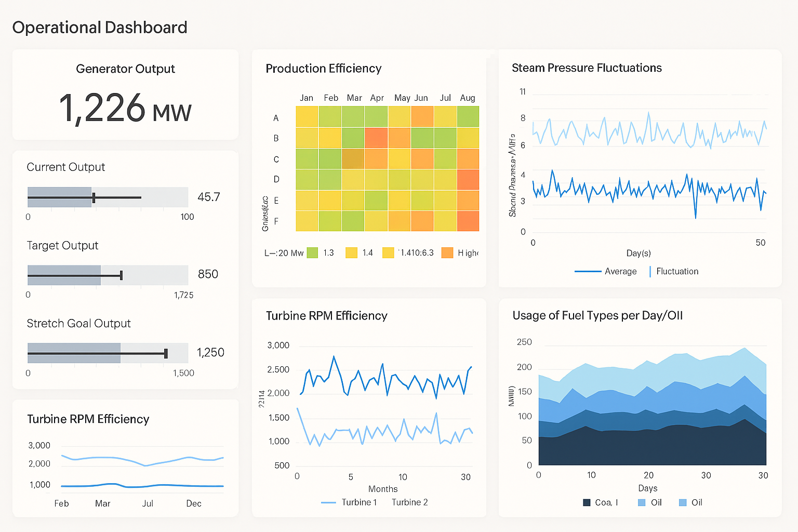Screen dimensions: 798x532
Task: Click the Coal legend marker
Action: tap(587, 502)
